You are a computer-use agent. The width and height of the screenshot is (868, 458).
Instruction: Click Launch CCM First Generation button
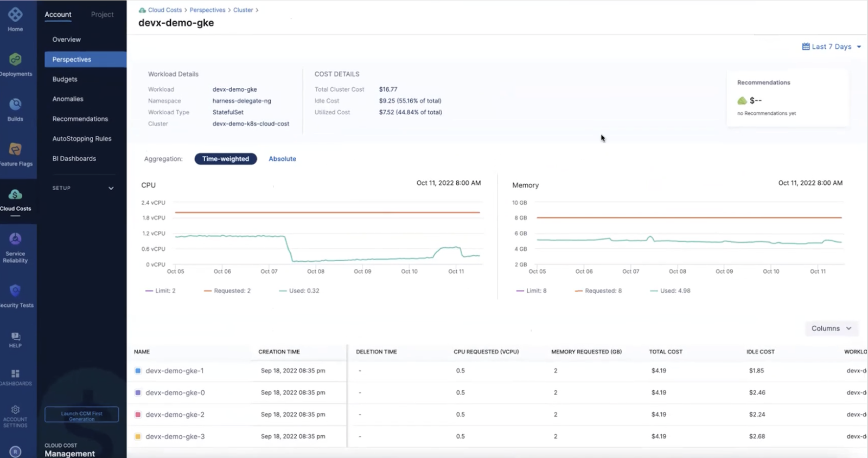81,415
